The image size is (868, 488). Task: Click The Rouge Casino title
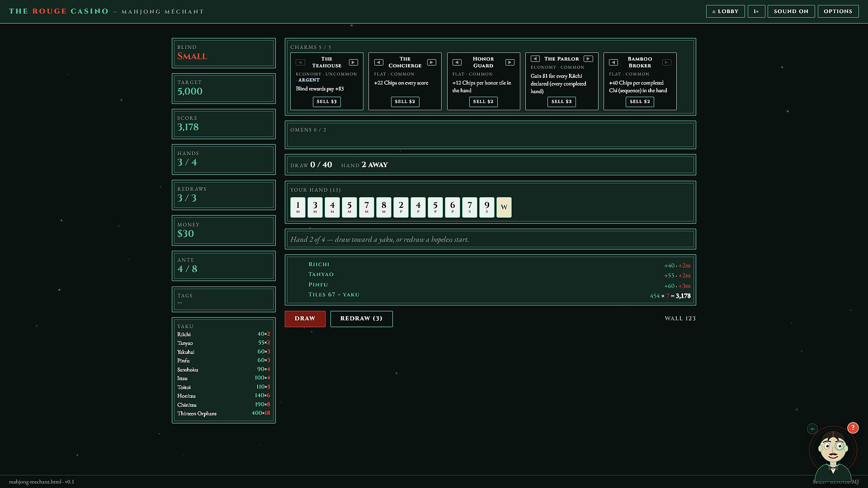[59, 11]
